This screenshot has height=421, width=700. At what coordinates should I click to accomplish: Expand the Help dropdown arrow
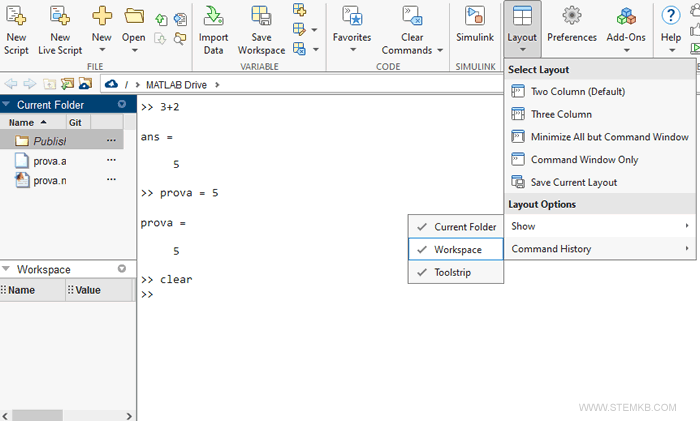pyautogui.click(x=672, y=50)
